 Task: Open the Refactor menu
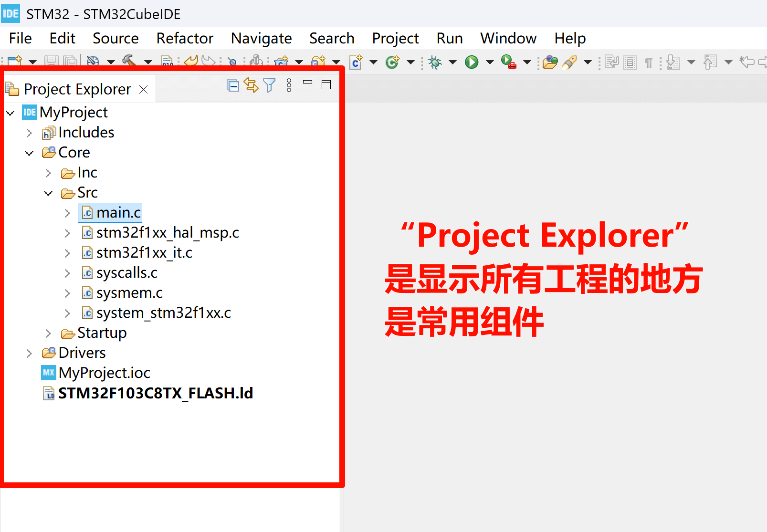pos(185,38)
